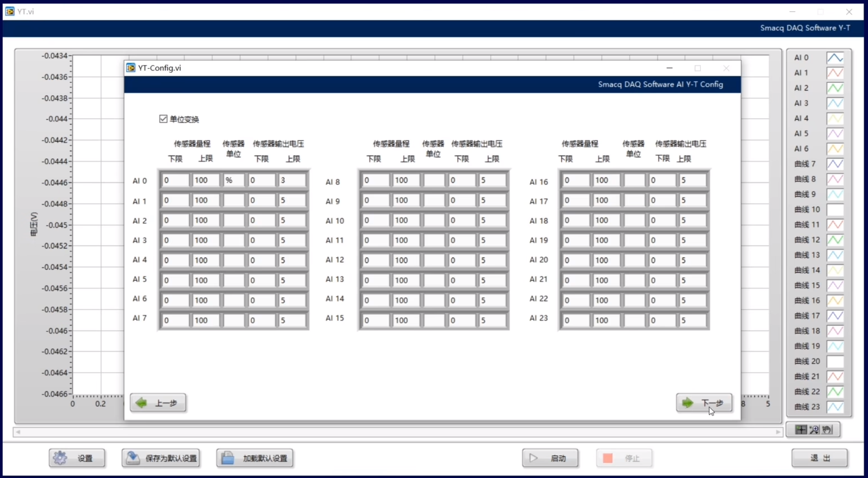868x478 pixels.
Task: Open 设置 in the YT window
Action: [77, 458]
